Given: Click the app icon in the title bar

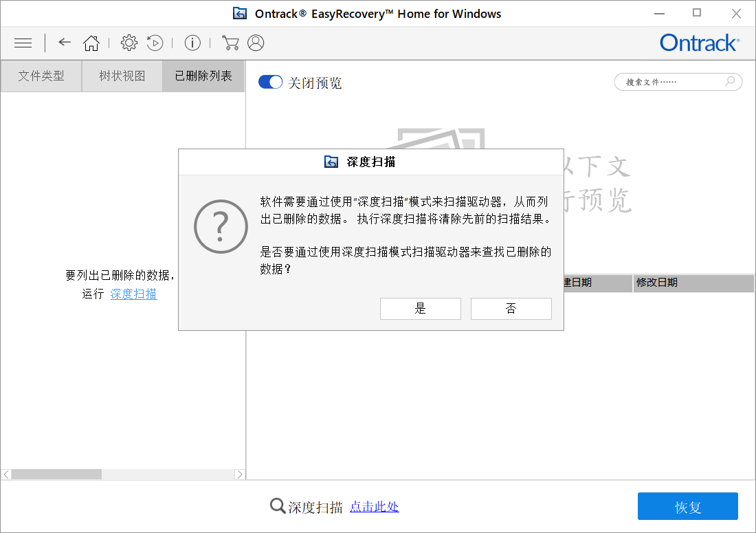Looking at the screenshot, I should tap(240, 14).
